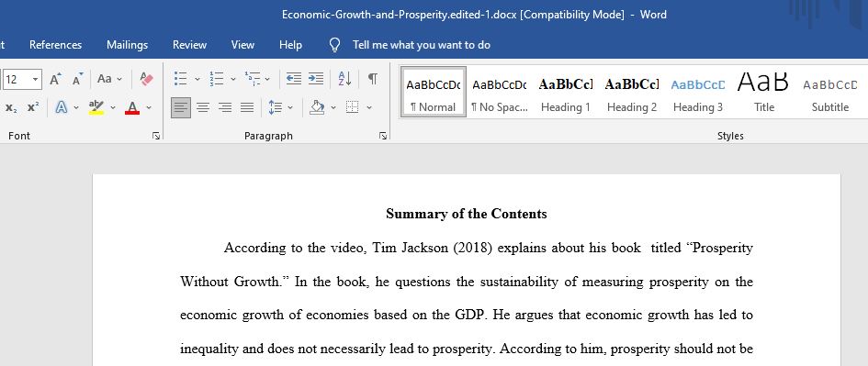Apply the Title style
868x366 pixels.
(x=764, y=92)
